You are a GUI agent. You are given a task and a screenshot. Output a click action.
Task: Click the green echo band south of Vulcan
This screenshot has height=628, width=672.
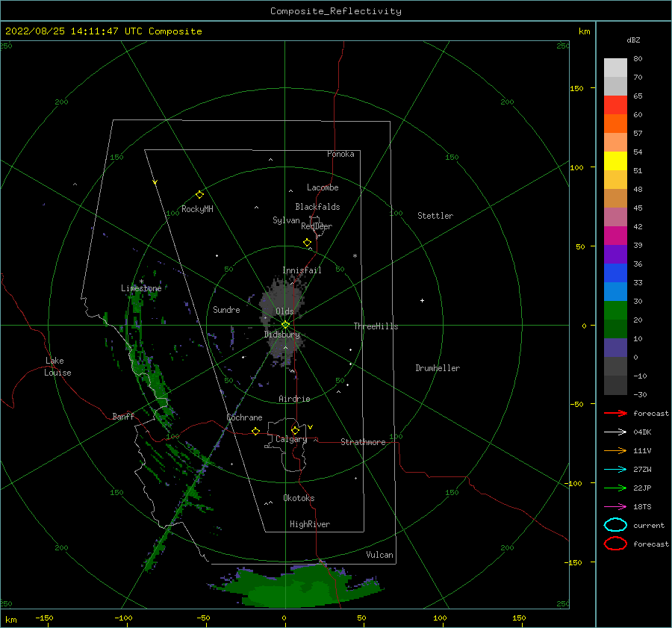click(296, 586)
